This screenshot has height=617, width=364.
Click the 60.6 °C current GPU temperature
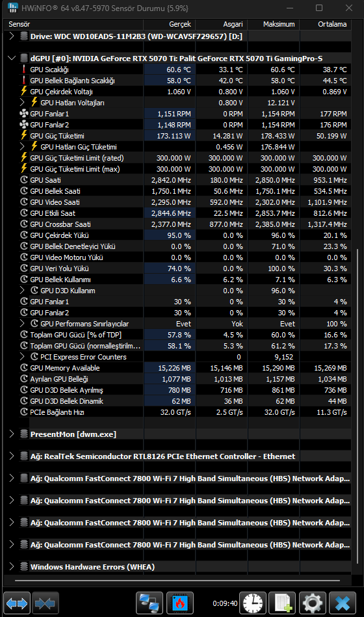tap(179, 70)
